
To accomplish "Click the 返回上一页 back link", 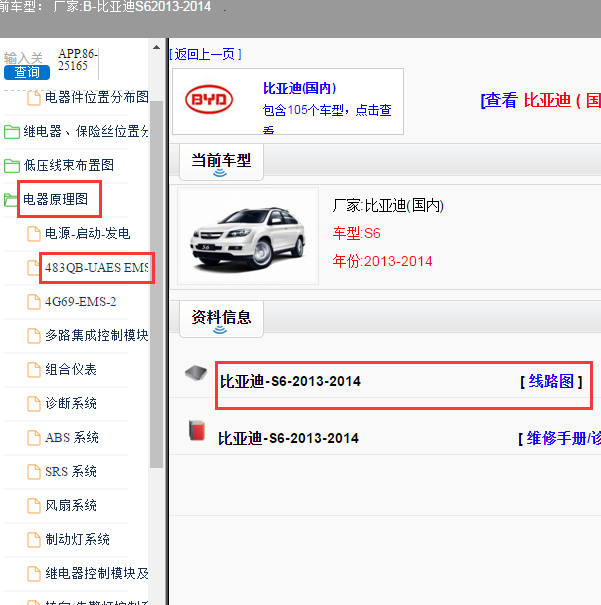I will tap(205, 54).
